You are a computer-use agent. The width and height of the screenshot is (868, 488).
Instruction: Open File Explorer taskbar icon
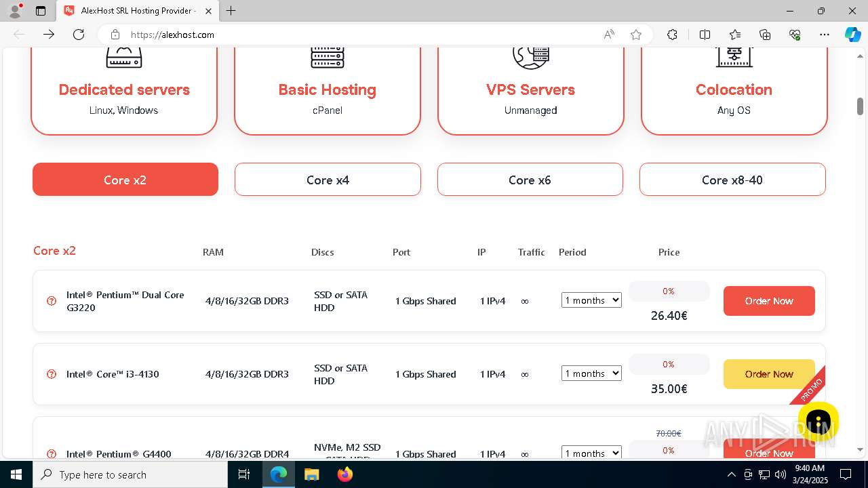[x=311, y=474]
